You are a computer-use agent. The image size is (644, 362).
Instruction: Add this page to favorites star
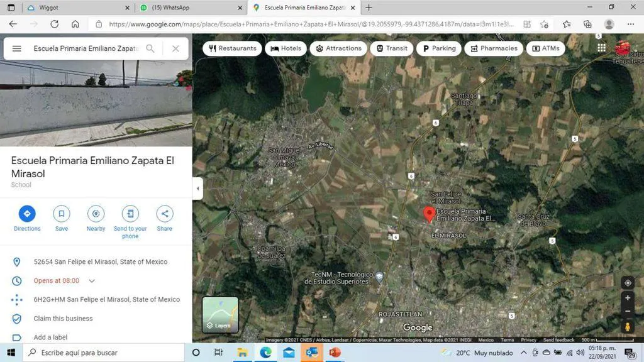pos(544,25)
